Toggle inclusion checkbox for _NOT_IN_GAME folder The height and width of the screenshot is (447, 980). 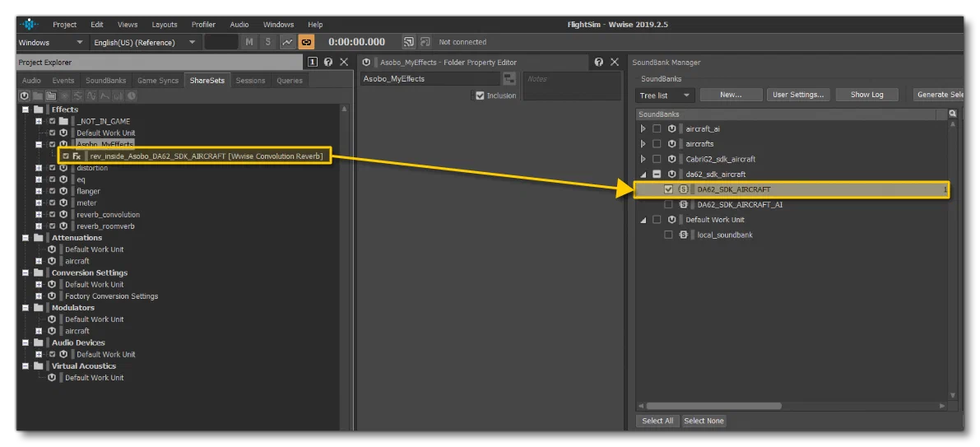[53, 121]
